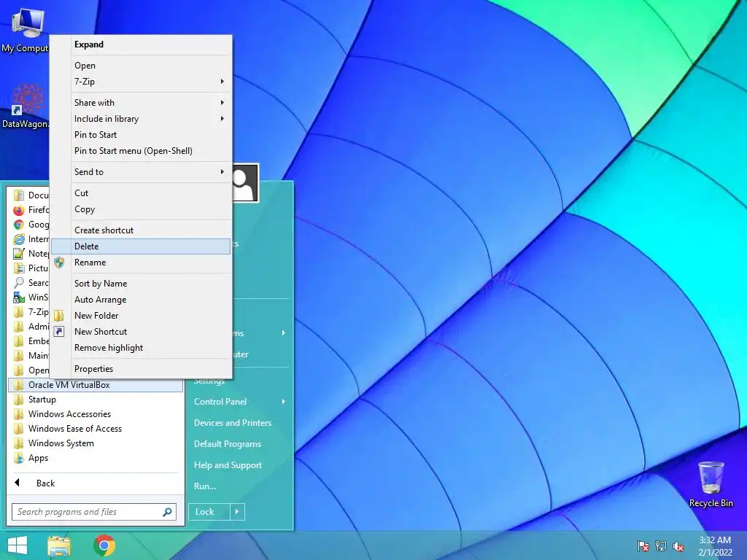Click Back in the programs list
This screenshot has width=747, height=560.
(46, 483)
